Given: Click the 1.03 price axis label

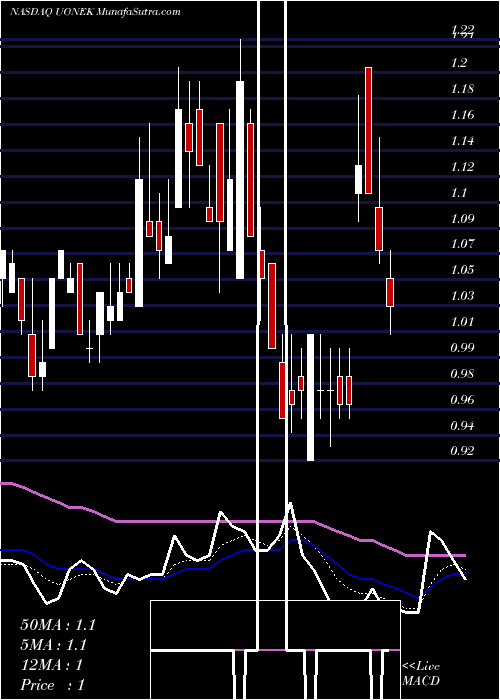Looking at the screenshot, I should pyautogui.click(x=462, y=296).
